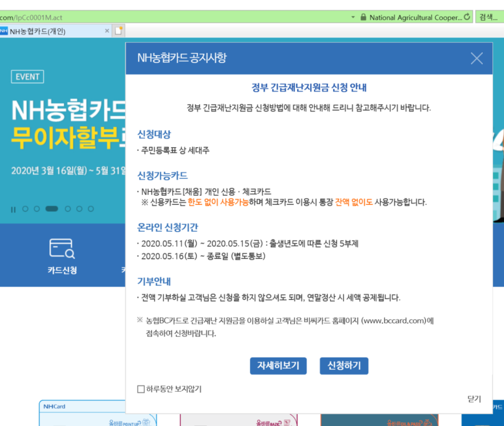Open a new browser tab
504x426 pixels.
pos(118,31)
